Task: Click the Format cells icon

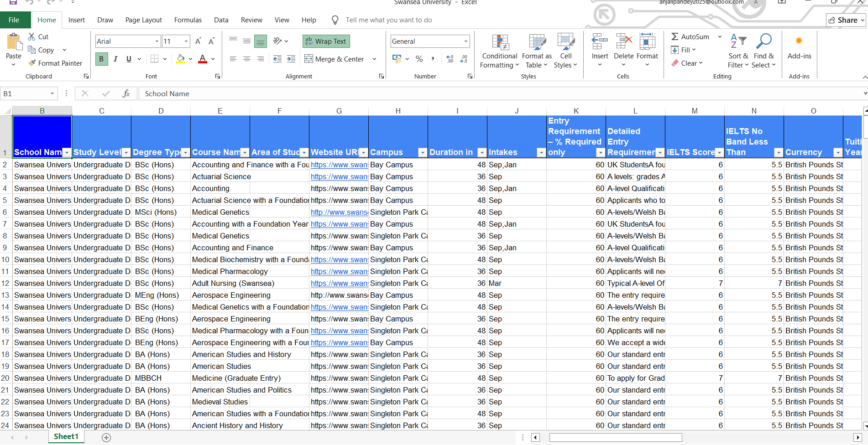Action: point(647,42)
